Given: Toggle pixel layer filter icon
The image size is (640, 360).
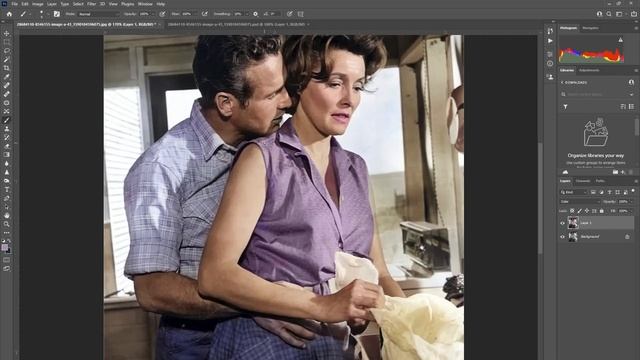Looking at the screenshot, I should tap(593, 192).
